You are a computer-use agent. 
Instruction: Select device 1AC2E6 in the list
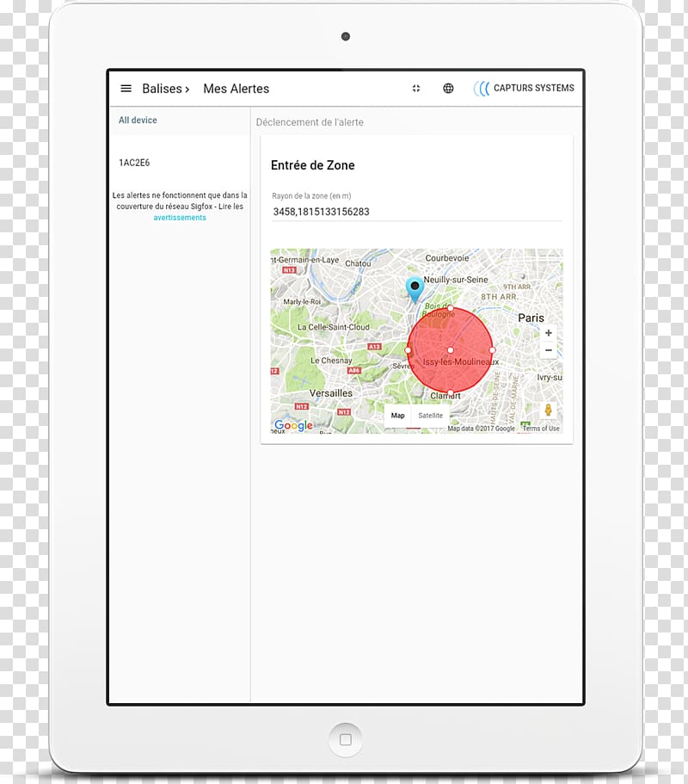pyautogui.click(x=134, y=163)
